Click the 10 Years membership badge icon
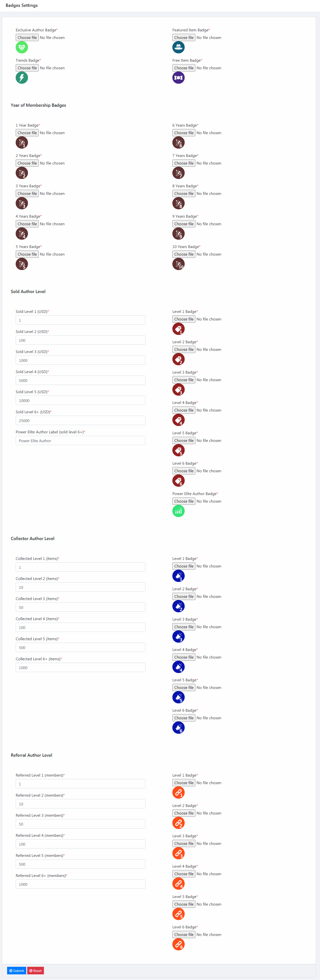Screen dimensions: 320x980 coord(178,264)
